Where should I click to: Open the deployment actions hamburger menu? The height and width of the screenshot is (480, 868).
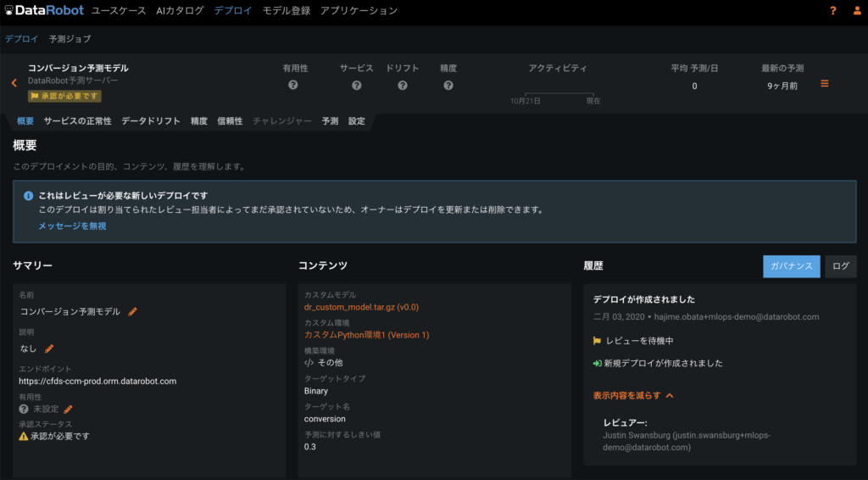[x=824, y=84]
